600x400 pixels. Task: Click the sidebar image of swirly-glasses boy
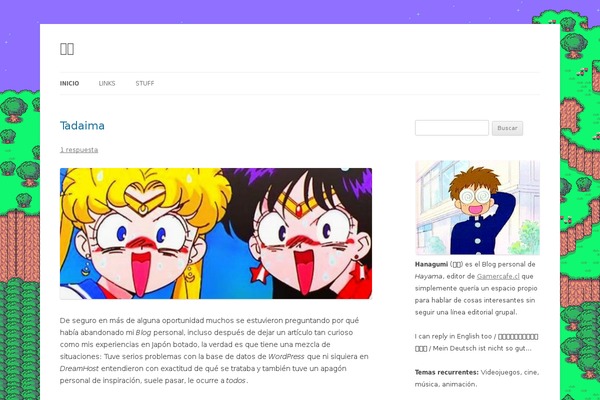click(x=478, y=207)
